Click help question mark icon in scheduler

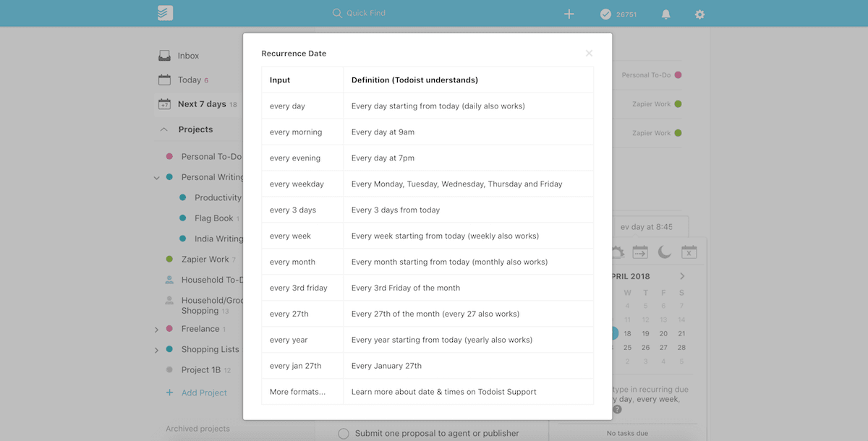pyautogui.click(x=617, y=409)
